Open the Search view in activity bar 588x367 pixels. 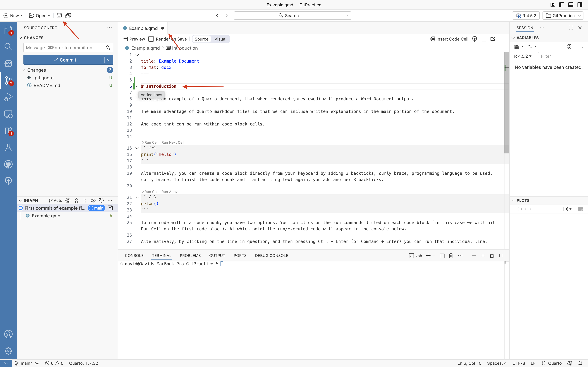(8, 47)
